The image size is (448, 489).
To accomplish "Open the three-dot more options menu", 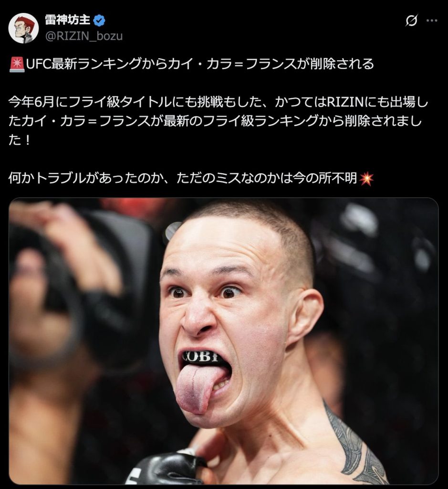I will coord(431,21).
